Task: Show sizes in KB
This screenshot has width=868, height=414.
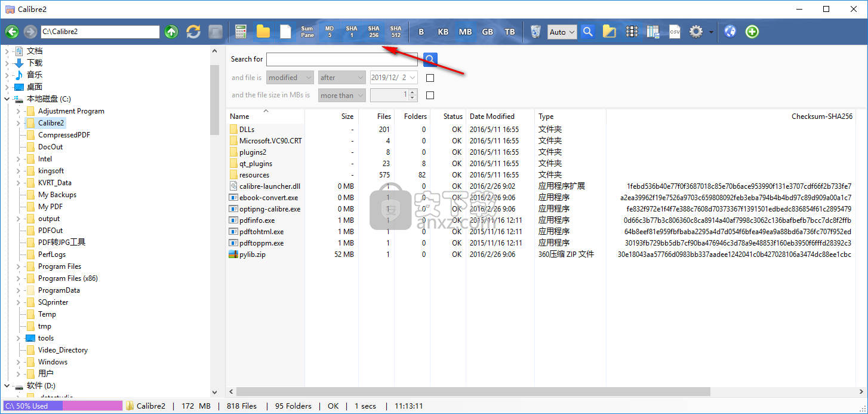Action: click(444, 32)
